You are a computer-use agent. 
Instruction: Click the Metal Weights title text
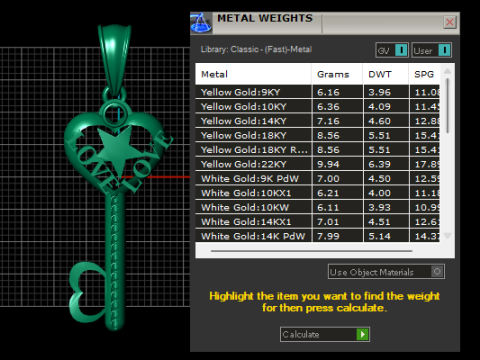click(x=265, y=18)
